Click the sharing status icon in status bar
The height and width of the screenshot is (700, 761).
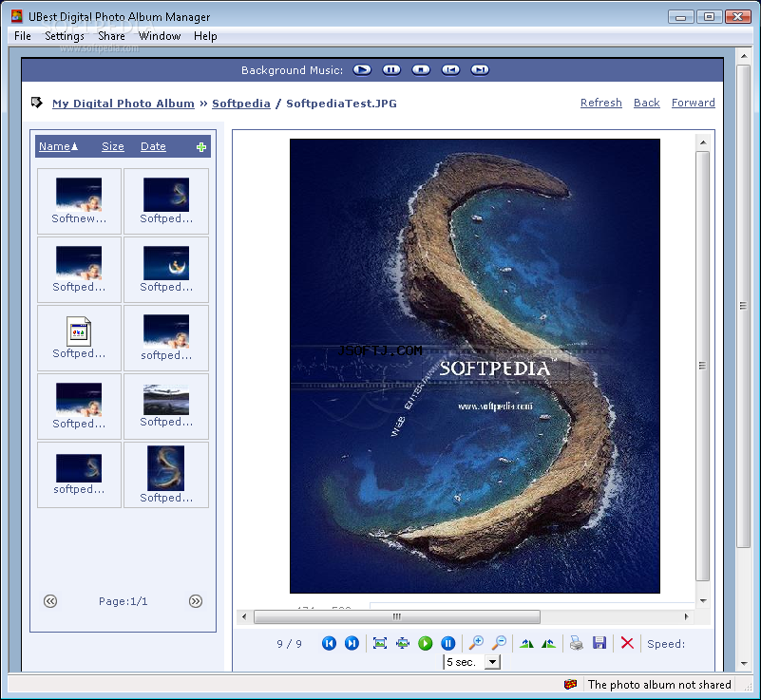click(570, 684)
